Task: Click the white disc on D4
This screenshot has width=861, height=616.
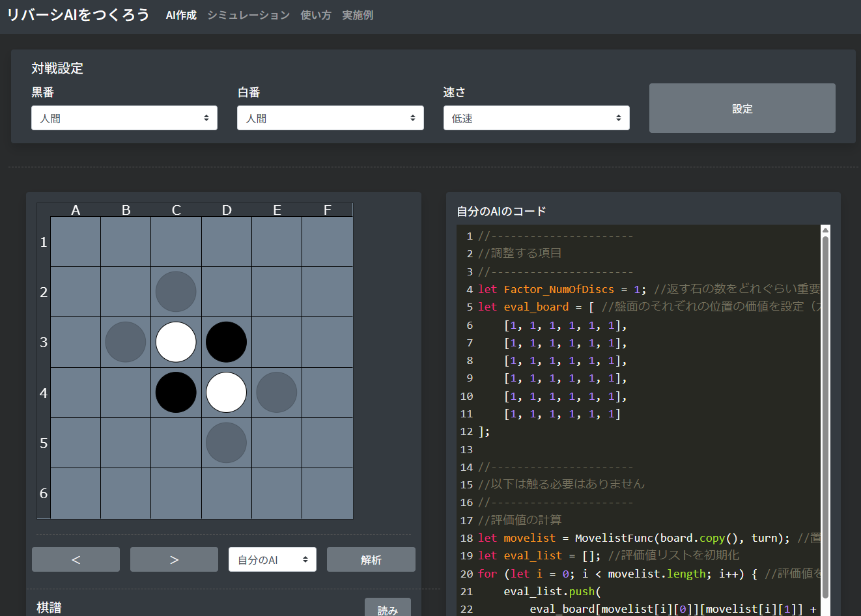Action: 226,393
